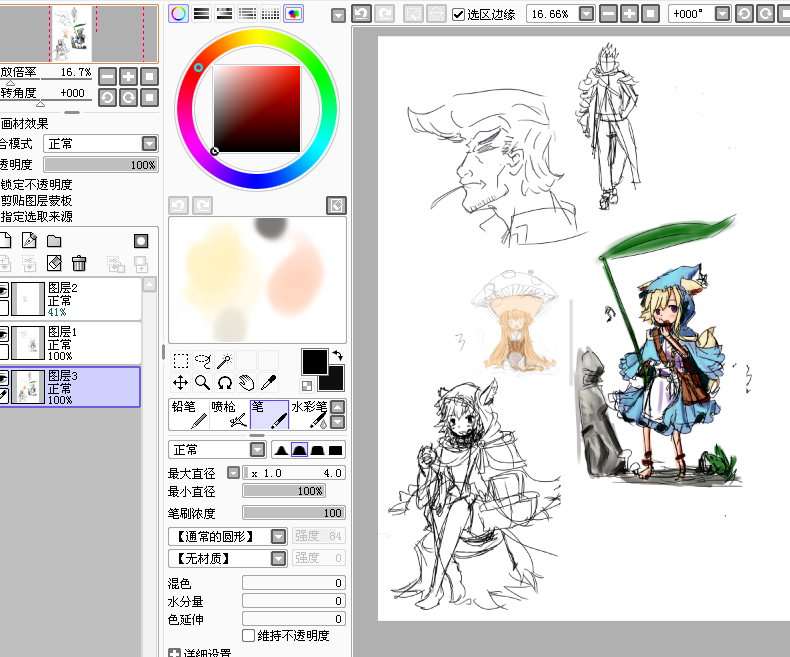
Task: Open dropdown arrow left of undo button
Action: (x=338, y=16)
